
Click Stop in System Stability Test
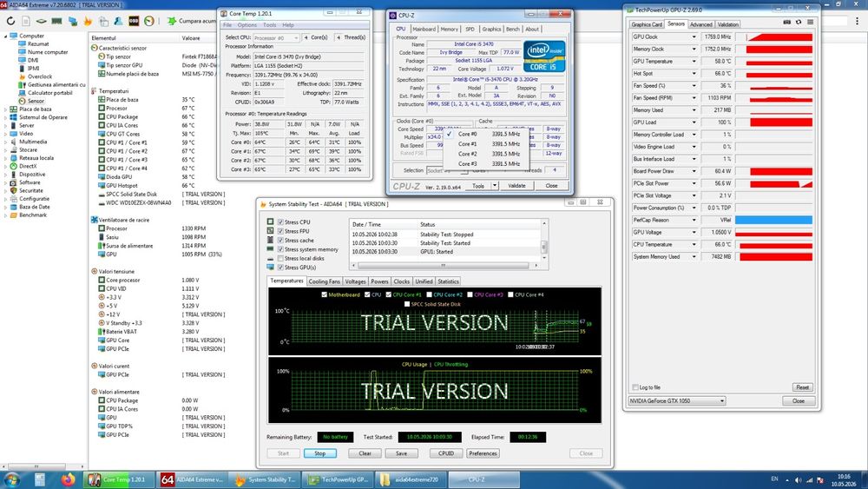(x=320, y=453)
